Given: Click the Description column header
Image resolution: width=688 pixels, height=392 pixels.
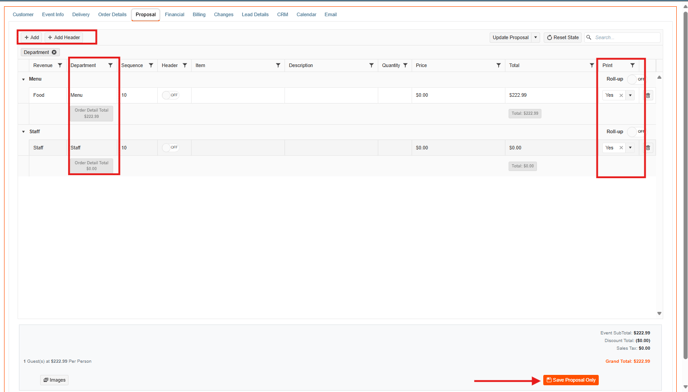Looking at the screenshot, I should point(301,65).
